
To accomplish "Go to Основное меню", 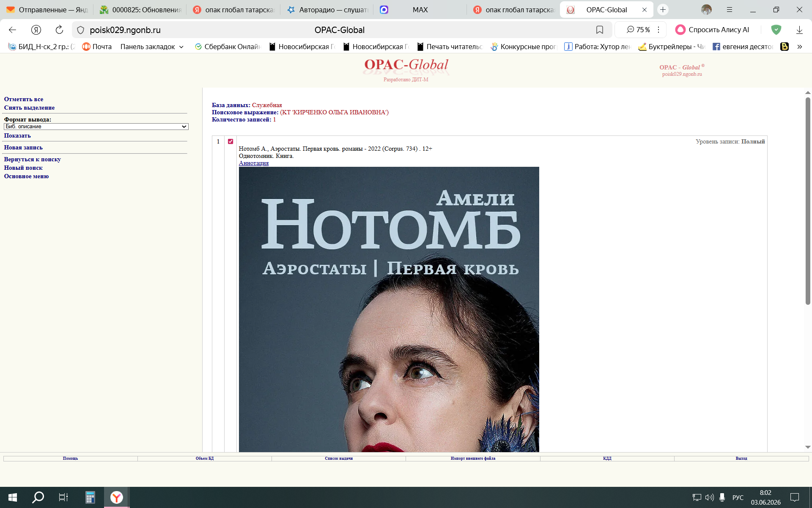I will click(26, 176).
